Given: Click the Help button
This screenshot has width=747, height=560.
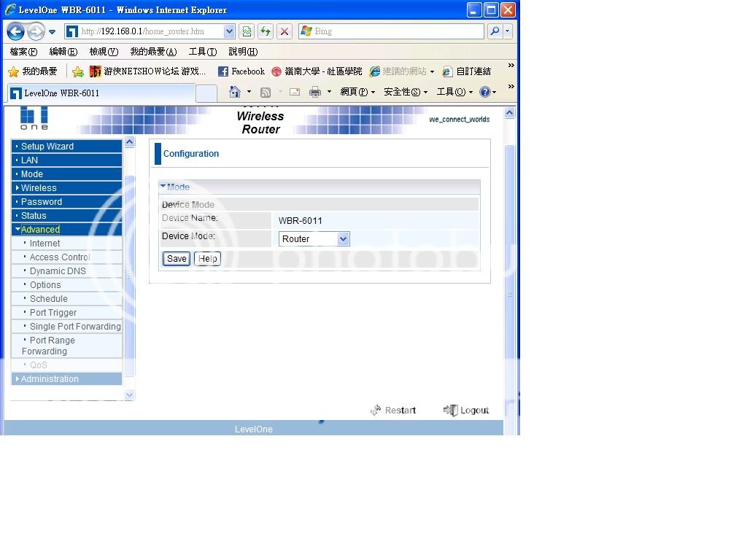Looking at the screenshot, I should pyautogui.click(x=208, y=259).
